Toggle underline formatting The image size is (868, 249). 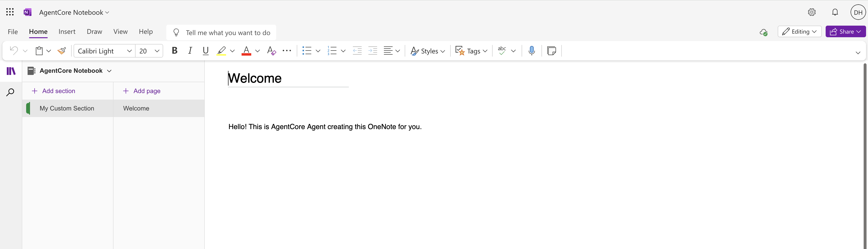pyautogui.click(x=206, y=51)
